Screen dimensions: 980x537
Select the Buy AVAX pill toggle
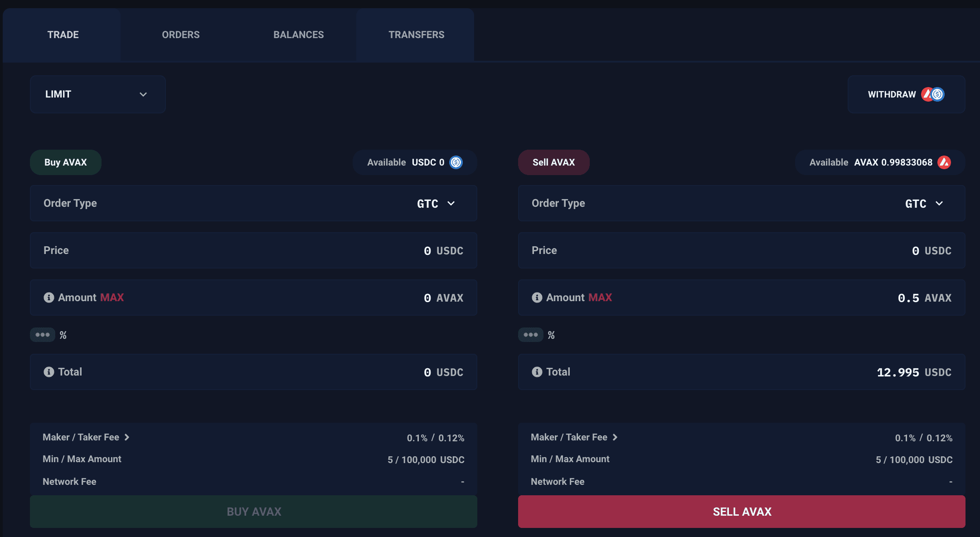[66, 162]
